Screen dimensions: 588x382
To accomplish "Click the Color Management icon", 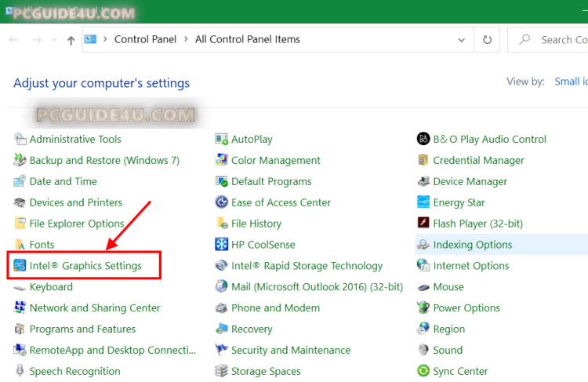I will [x=222, y=160].
